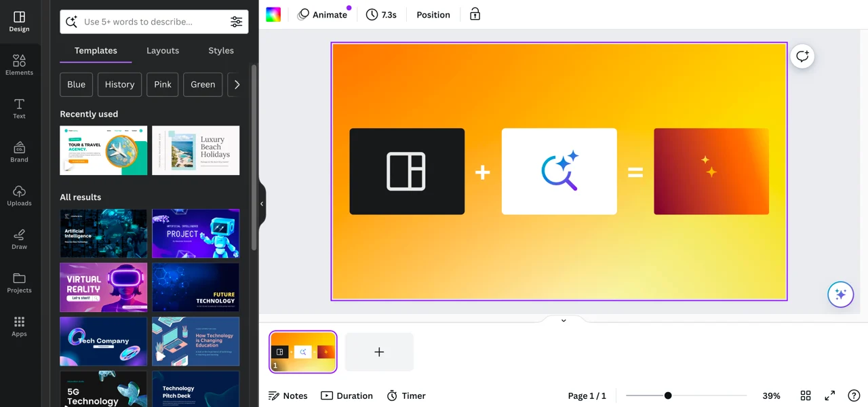Click the Page 1 / 1 indicator
The image size is (868, 407).
pos(587,395)
